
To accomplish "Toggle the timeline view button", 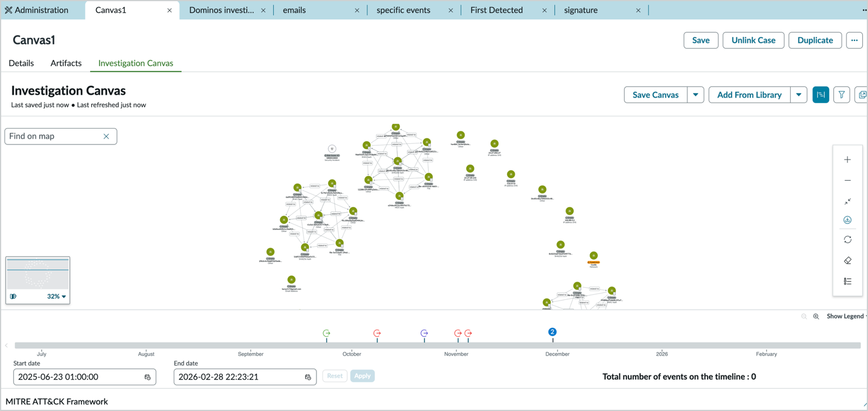I will (821, 95).
